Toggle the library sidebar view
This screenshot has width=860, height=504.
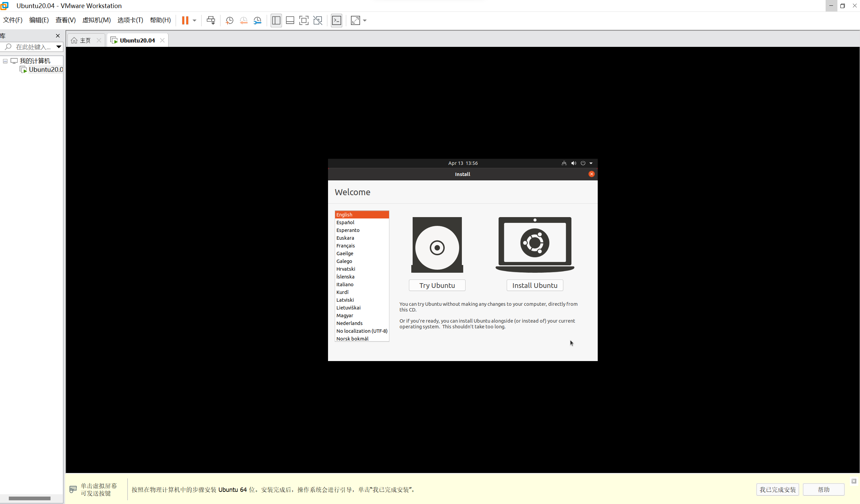276,21
